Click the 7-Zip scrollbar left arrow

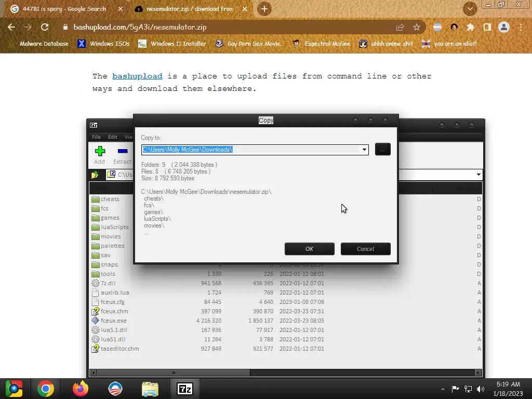pyautogui.click(x=94, y=373)
